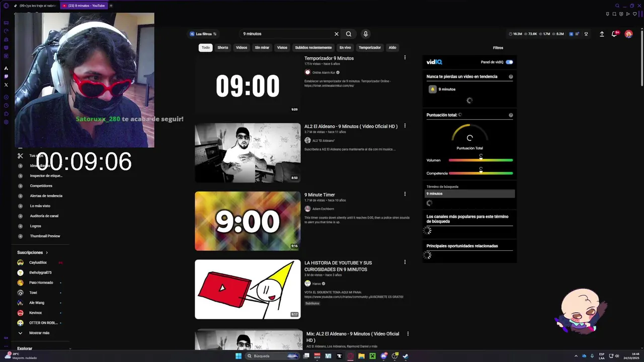
Task: Click the help icon beside 'Puntuación total'
Action: [511, 115]
